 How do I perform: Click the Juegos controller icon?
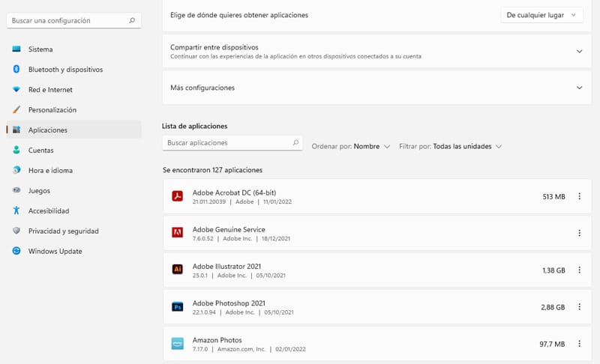pos(16,190)
